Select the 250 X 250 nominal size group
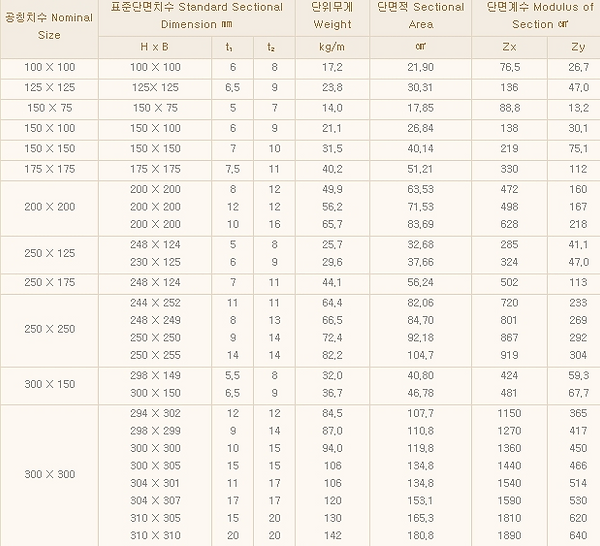Image resolution: width=600 pixels, height=546 pixels. coord(49,328)
